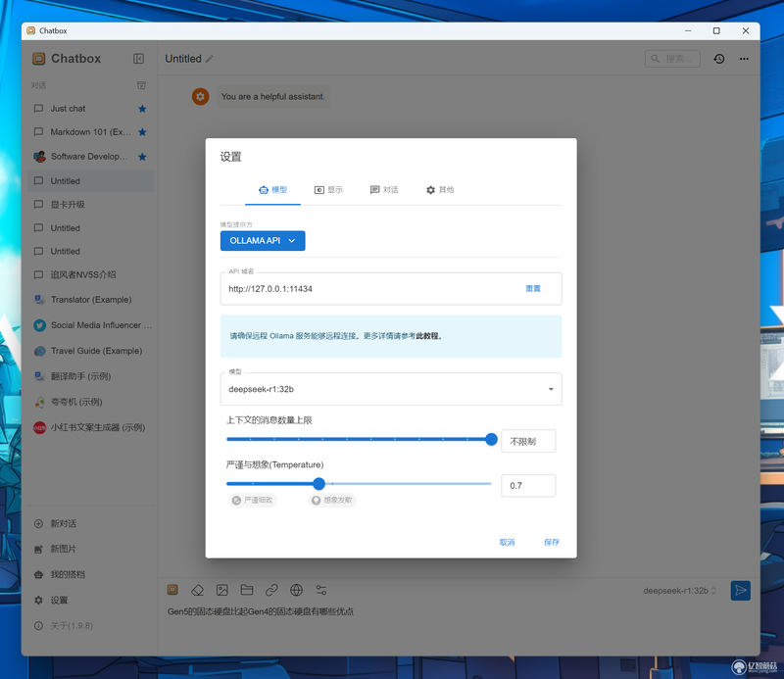Click 保存 to save settings
Image resolution: width=784 pixels, height=679 pixels.
pos(552,542)
